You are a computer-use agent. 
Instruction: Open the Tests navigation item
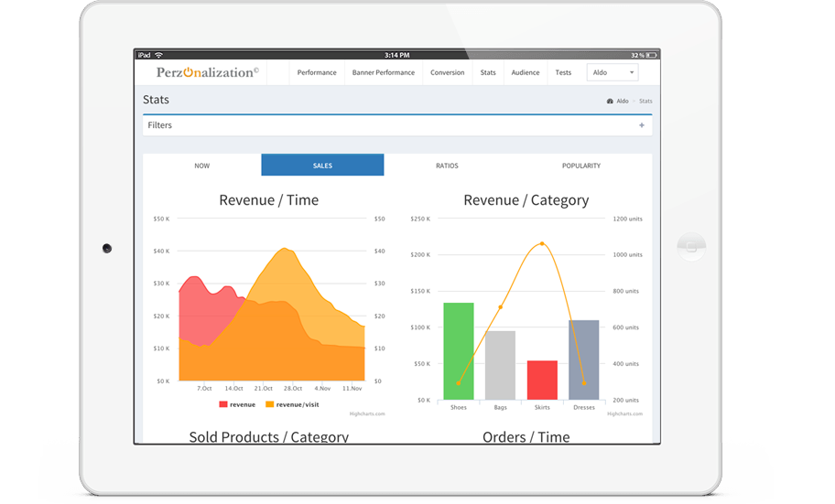pyautogui.click(x=563, y=72)
